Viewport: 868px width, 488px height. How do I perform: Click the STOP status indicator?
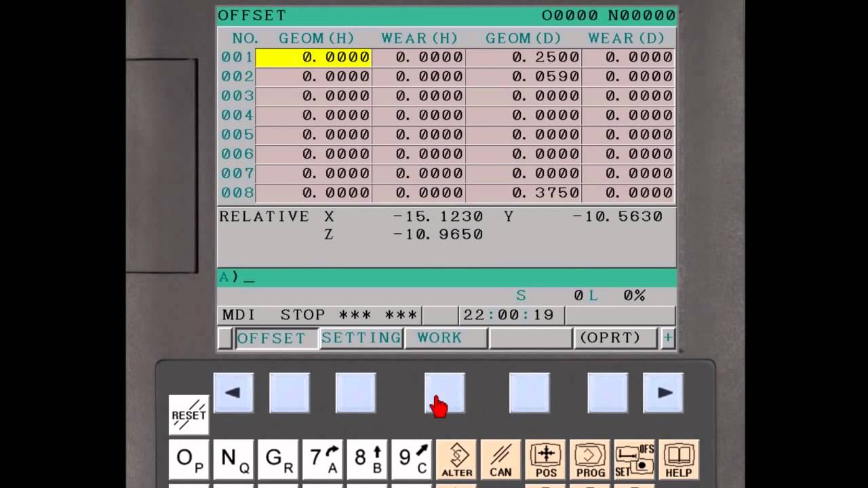coord(303,315)
